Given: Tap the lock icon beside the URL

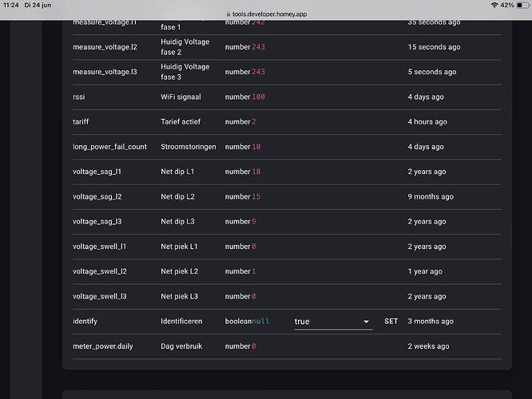Looking at the screenshot, I should [x=228, y=14].
